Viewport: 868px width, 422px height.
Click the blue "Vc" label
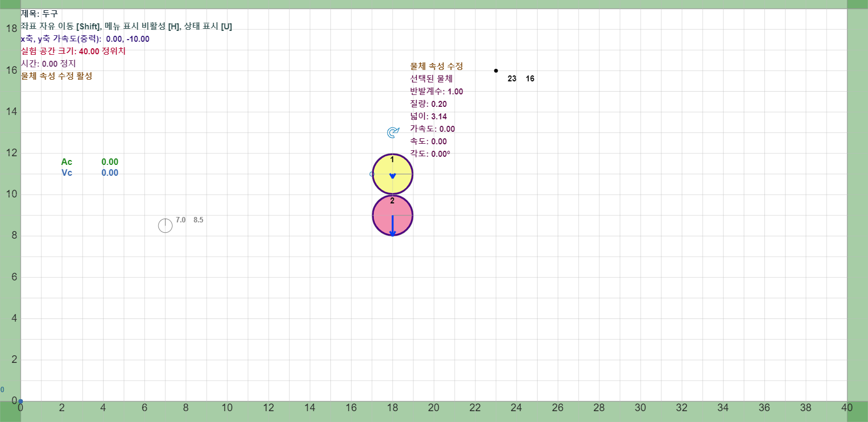(67, 172)
